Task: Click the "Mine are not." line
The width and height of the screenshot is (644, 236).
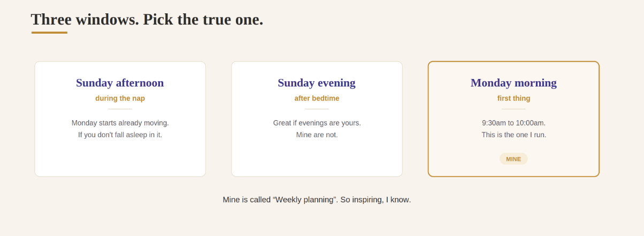Action: pyautogui.click(x=317, y=135)
